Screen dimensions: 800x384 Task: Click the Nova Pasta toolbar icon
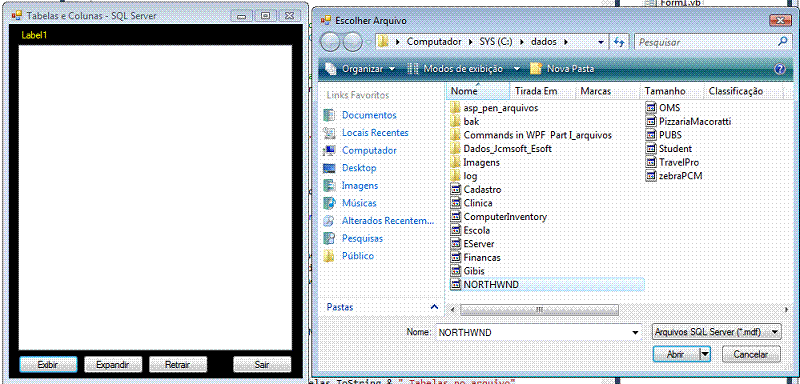(x=536, y=69)
